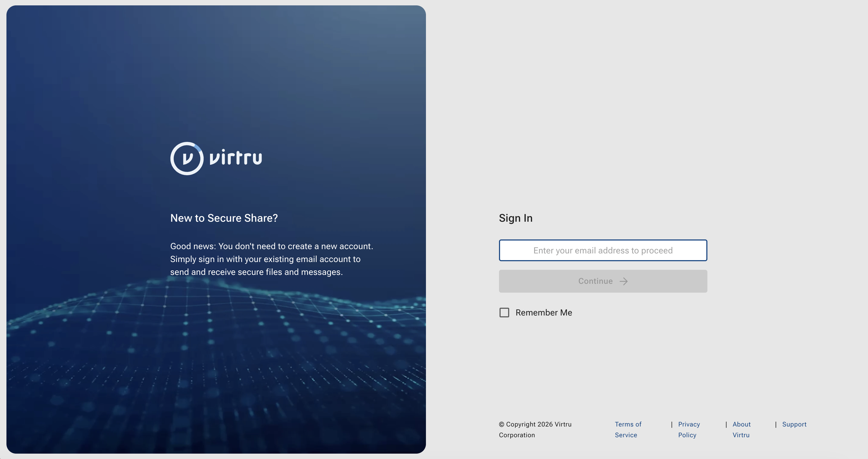
Task: Click the arrow icon on the Continue button
Action: click(x=624, y=281)
